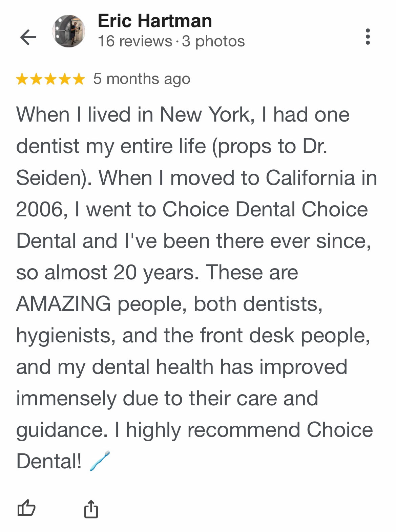Go back using the left arrow
Image resolution: width=396 pixels, height=532 pixels.
(28, 37)
